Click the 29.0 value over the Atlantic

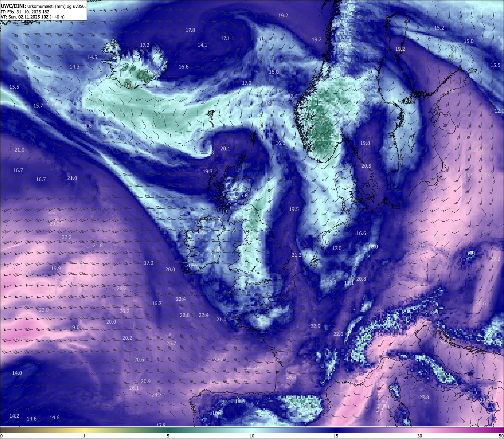(x=54, y=224)
